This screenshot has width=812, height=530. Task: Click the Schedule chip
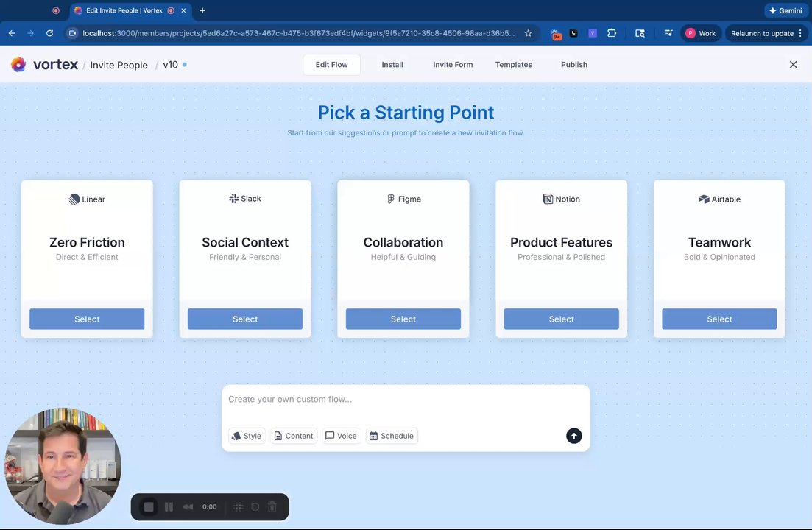[x=392, y=436]
